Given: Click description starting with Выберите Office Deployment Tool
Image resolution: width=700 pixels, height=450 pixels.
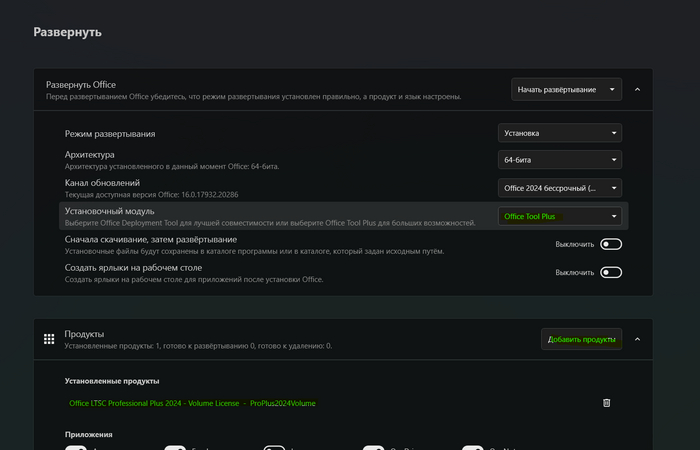Looking at the screenshot, I should [x=270, y=223].
